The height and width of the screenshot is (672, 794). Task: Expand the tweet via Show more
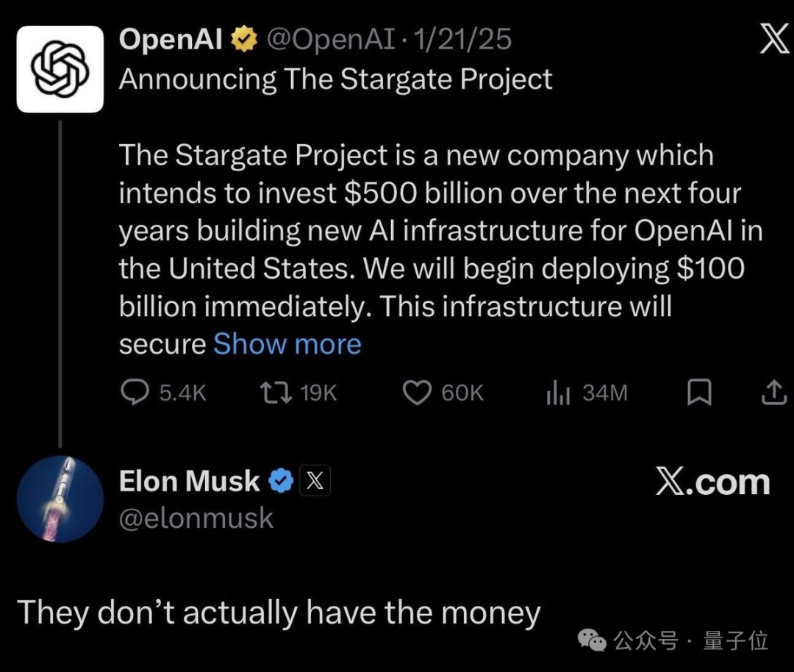click(287, 343)
